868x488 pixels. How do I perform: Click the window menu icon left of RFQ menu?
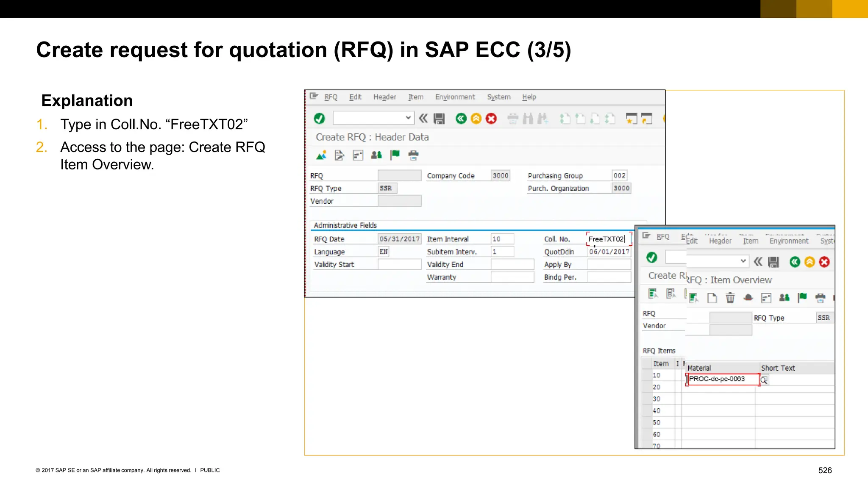click(x=314, y=96)
